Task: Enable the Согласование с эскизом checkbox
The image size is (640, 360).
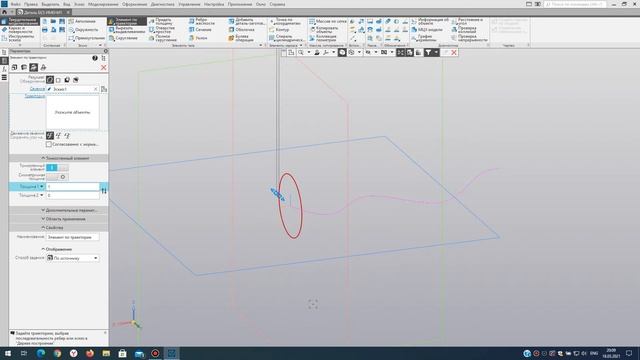Action: point(49,144)
